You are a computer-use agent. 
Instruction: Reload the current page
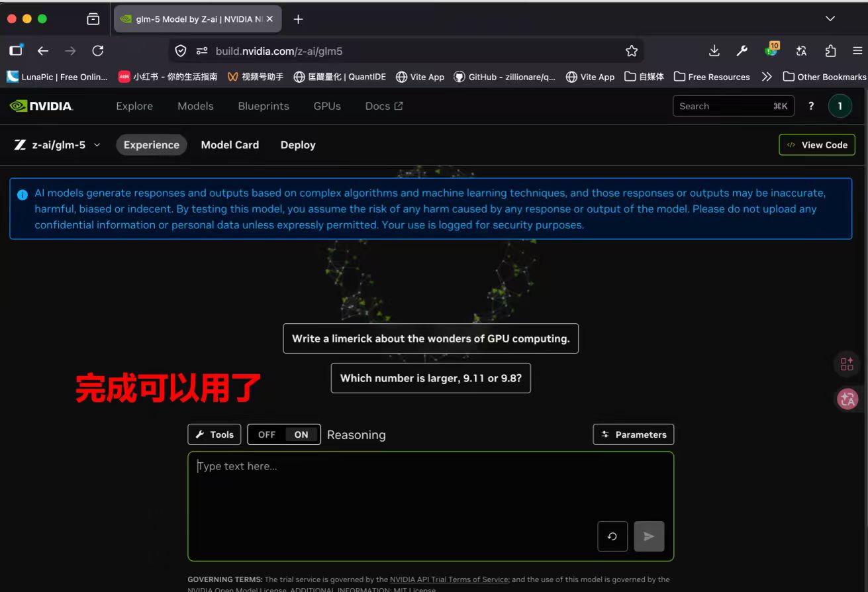98,51
